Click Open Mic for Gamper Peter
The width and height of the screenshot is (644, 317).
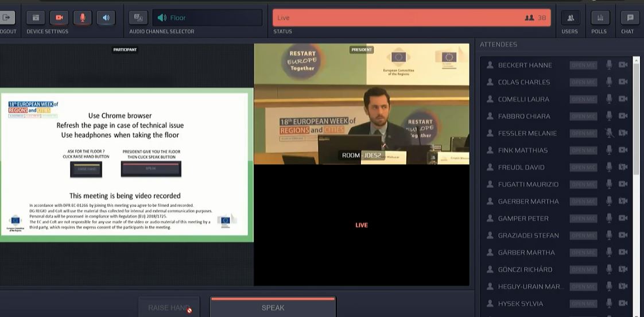coord(583,218)
